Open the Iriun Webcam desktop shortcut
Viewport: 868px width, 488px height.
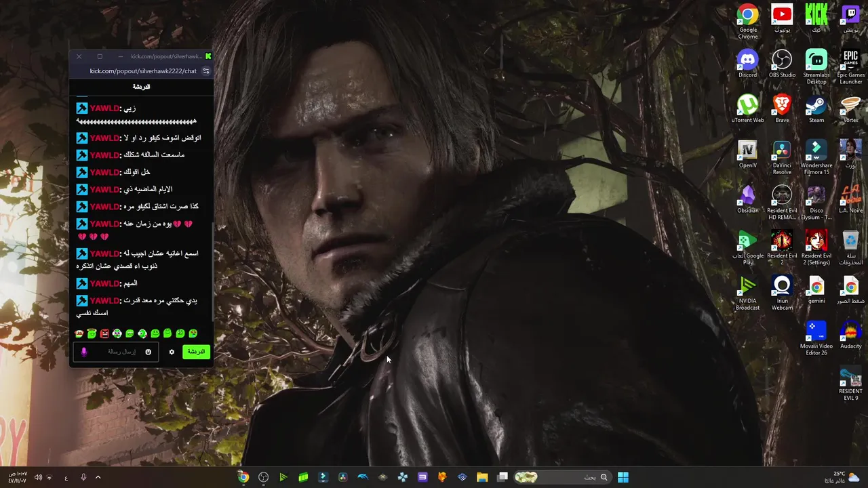[782, 293]
